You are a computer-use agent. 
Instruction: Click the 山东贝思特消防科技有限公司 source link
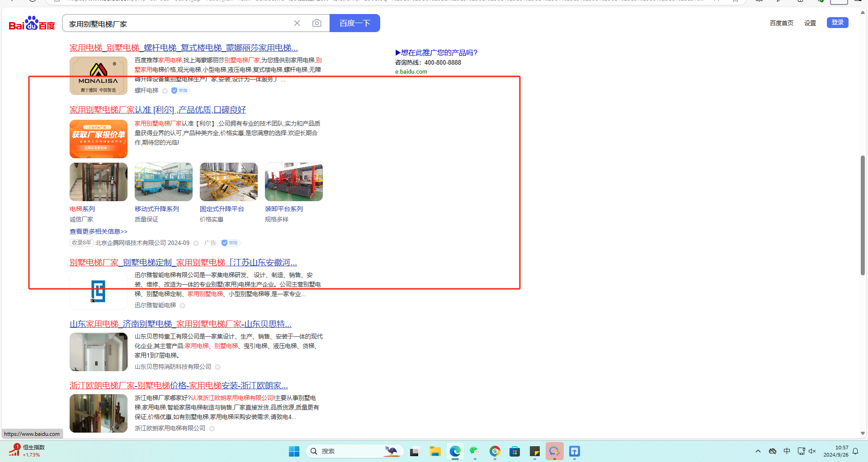coord(173,367)
